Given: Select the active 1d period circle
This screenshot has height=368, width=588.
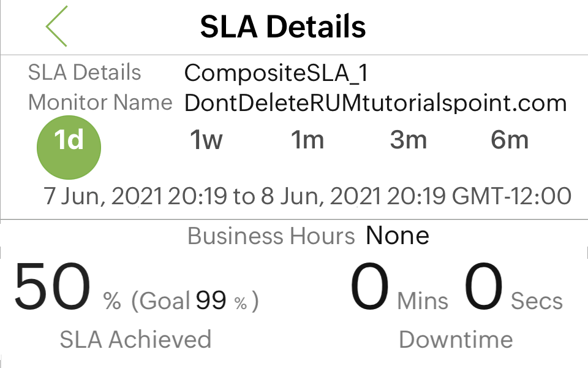Looking at the screenshot, I should pos(69,147).
